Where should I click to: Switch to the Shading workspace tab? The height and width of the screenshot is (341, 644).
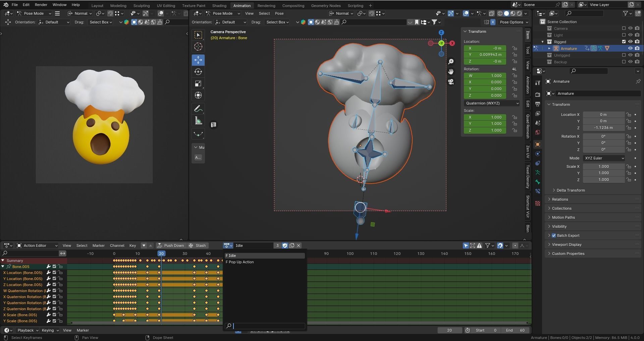pyautogui.click(x=219, y=6)
